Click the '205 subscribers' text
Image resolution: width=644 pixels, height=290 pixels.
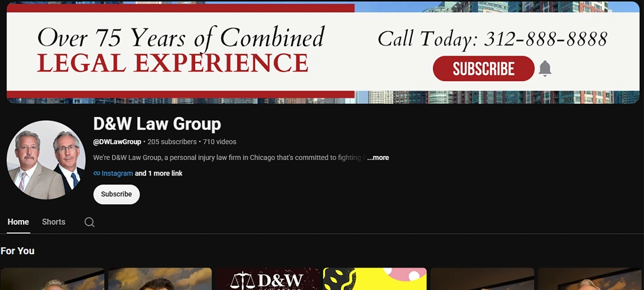pos(172,141)
